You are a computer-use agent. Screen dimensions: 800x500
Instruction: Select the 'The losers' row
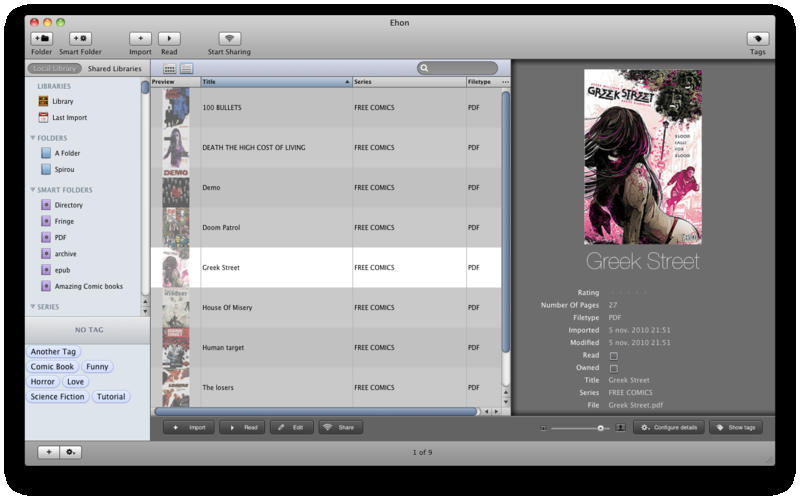(x=326, y=387)
